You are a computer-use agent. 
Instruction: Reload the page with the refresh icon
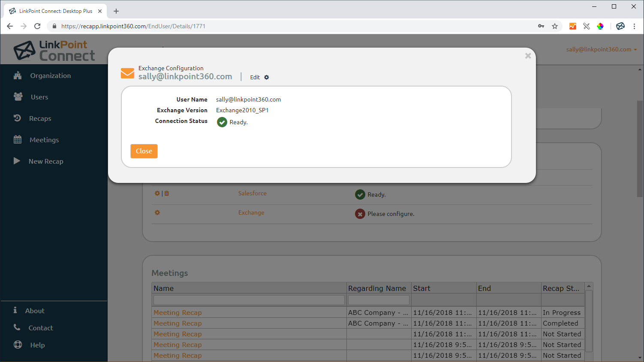[x=37, y=26]
